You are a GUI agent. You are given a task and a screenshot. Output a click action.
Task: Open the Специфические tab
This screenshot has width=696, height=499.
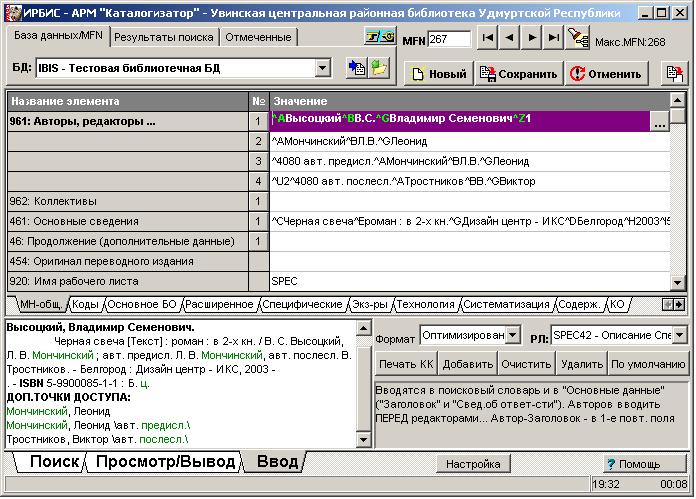(303, 305)
